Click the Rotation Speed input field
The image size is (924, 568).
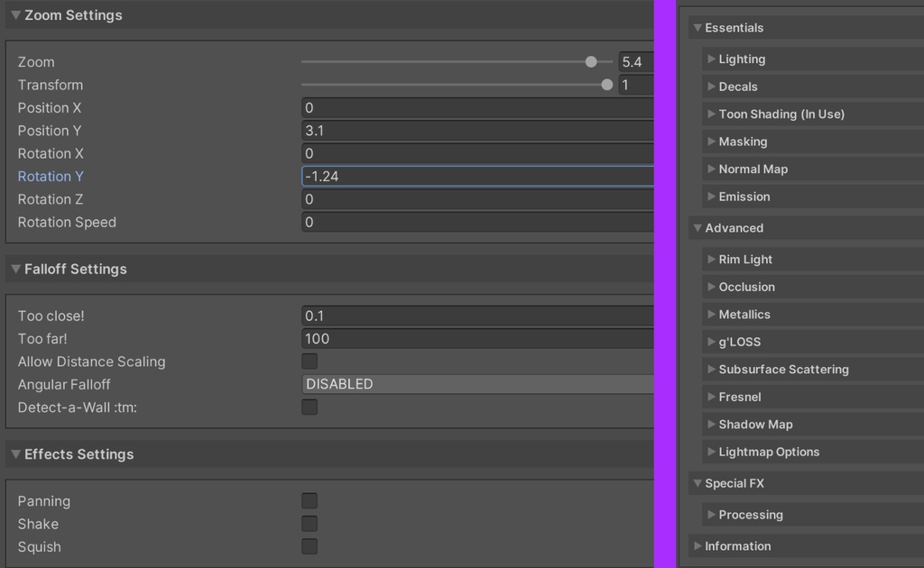tap(477, 222)
